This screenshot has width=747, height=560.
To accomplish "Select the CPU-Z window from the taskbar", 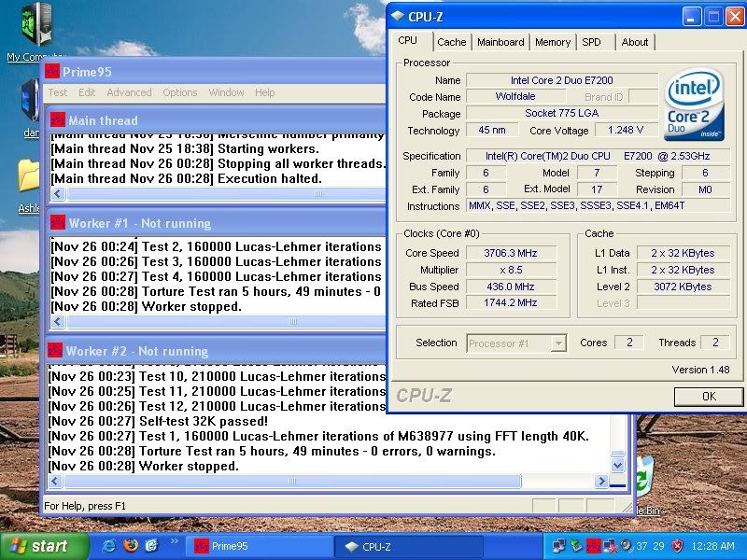I will (411, 546).
